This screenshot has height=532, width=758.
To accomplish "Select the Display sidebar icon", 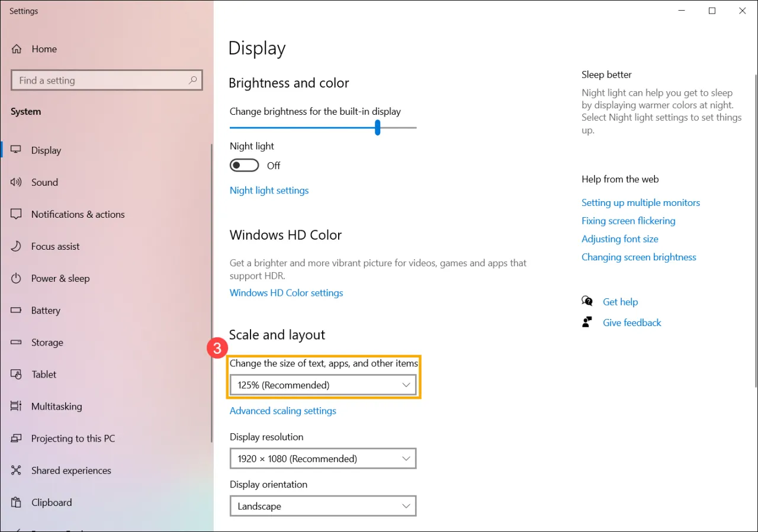I will (17, 150).
